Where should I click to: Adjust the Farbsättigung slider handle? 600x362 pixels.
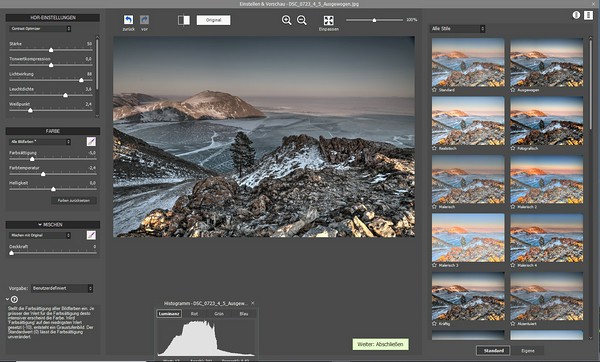[x=32, y=159]
